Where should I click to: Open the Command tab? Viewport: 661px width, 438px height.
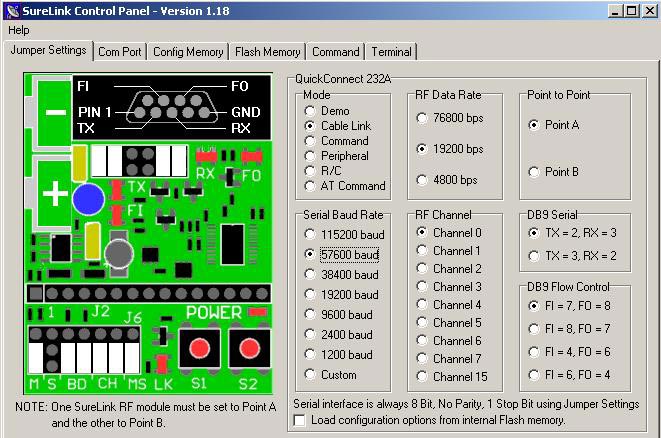tap(336, 52)
